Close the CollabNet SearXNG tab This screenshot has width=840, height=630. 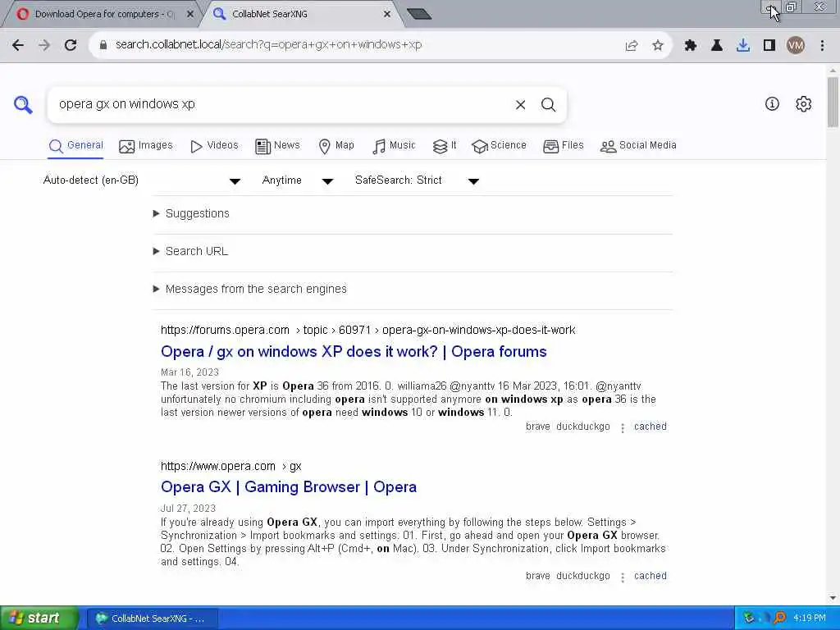[387, 15]
